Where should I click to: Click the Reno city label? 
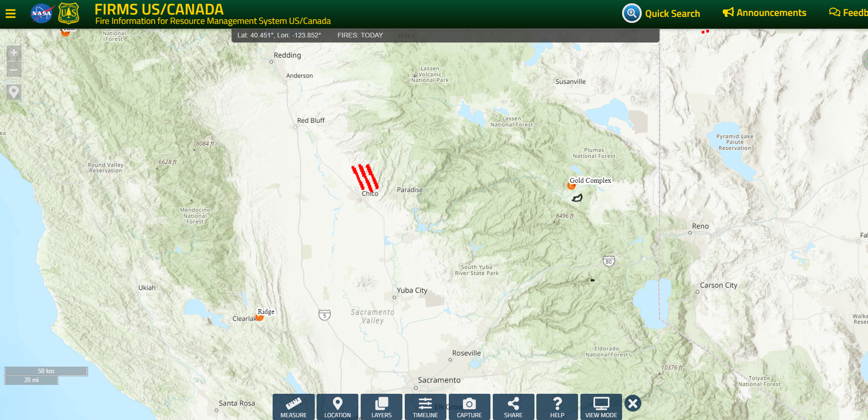tap(700, 226)
